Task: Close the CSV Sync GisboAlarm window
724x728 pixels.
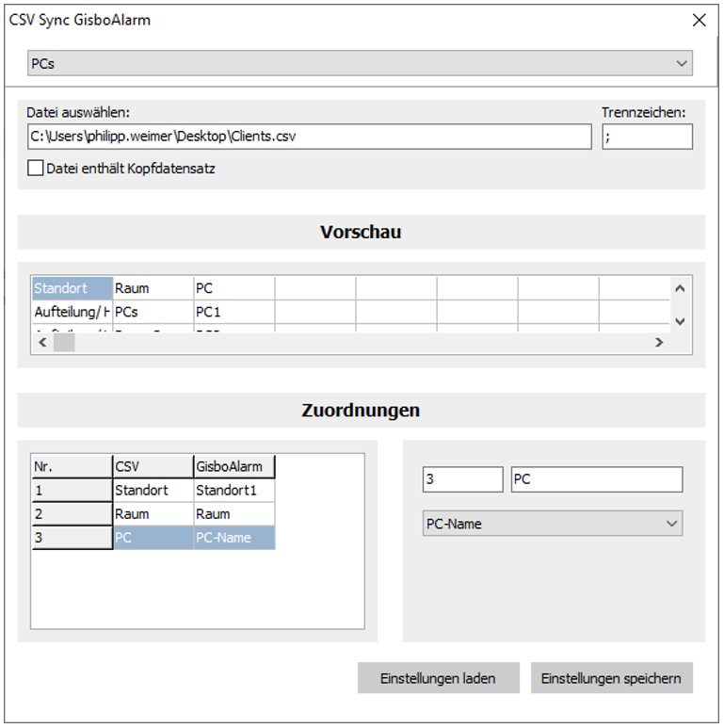Action: click(699, 20)
